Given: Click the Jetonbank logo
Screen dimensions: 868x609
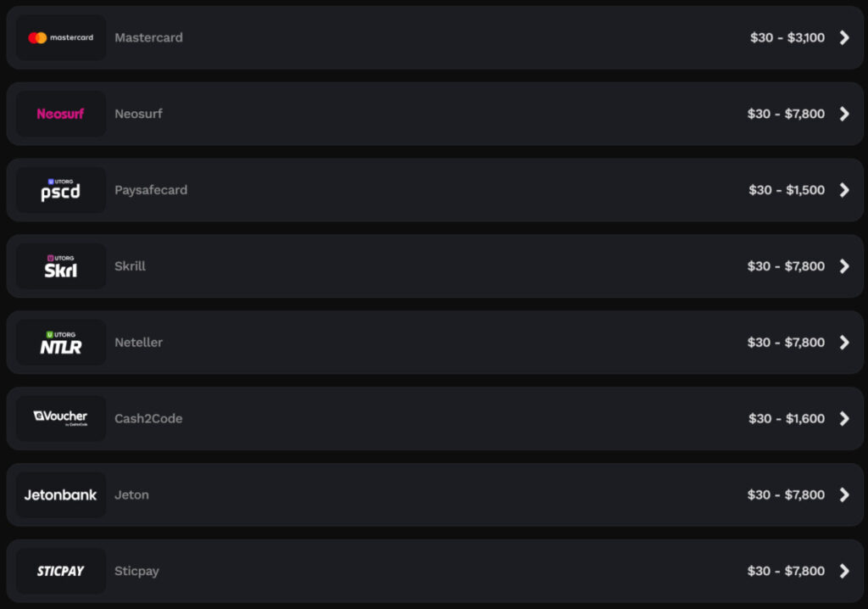Looking at the screenshot, I should [61, 494].
